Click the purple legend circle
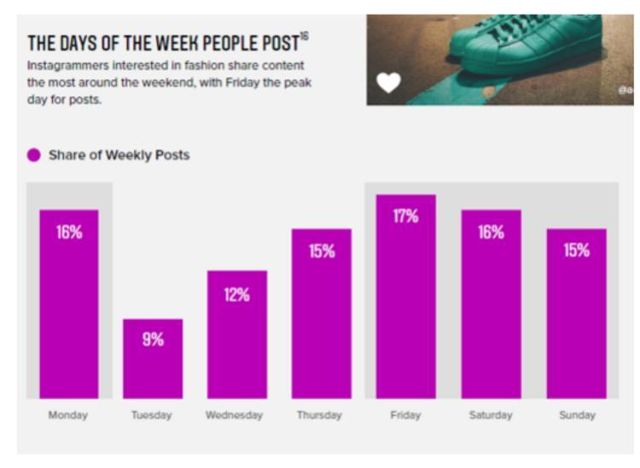Screen dimensions: 640x468 pos(34,155)
